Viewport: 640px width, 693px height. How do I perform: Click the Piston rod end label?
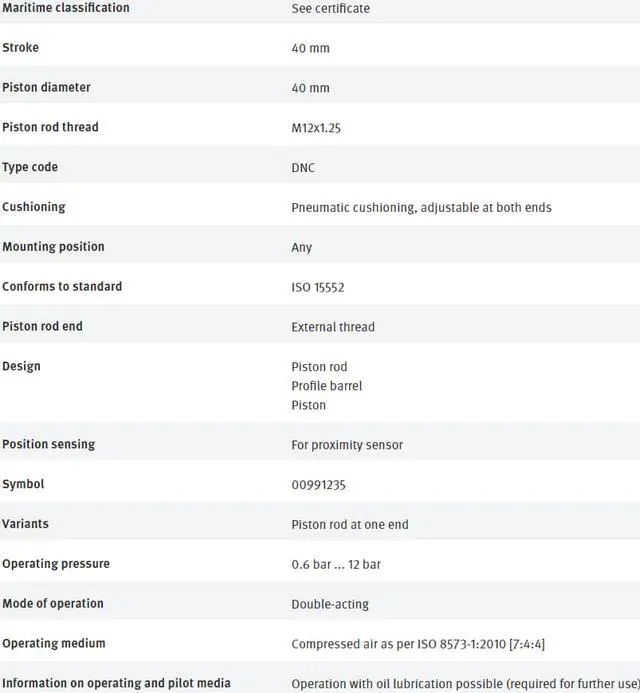point(42,326)
